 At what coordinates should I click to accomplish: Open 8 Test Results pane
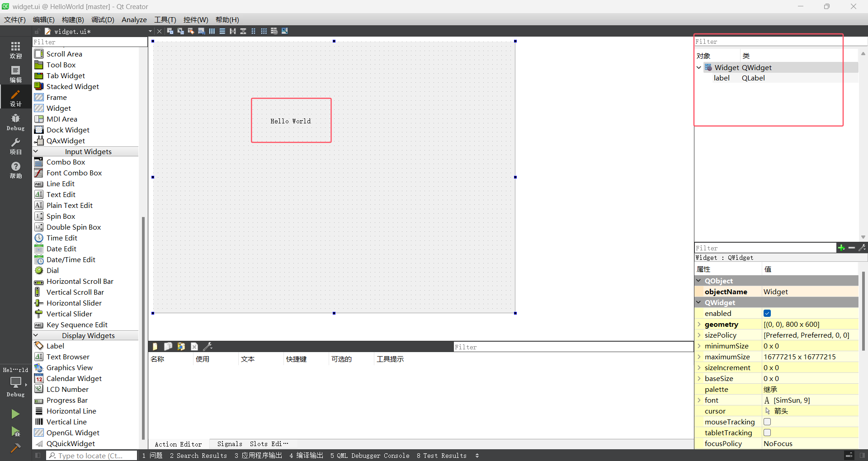pos(442,455)
